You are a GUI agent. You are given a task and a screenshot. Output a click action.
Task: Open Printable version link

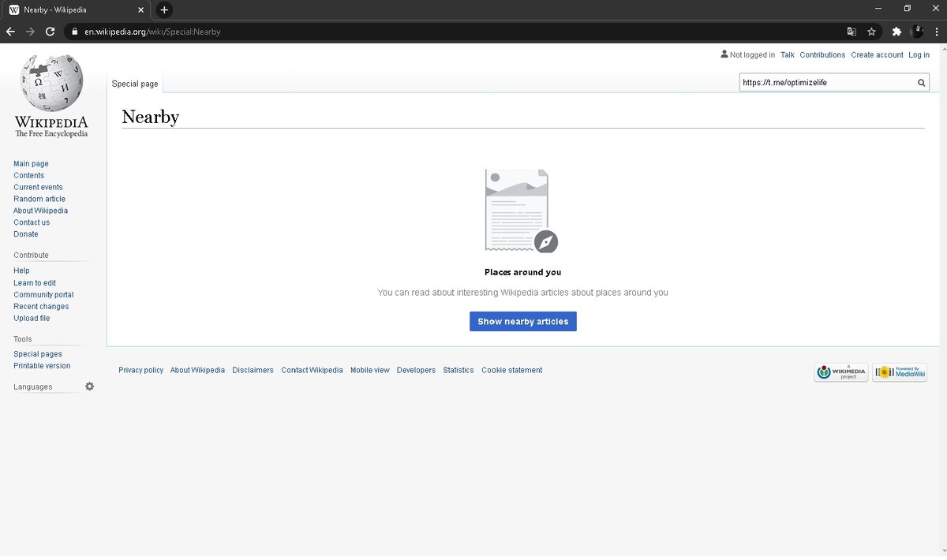point(42,366)
